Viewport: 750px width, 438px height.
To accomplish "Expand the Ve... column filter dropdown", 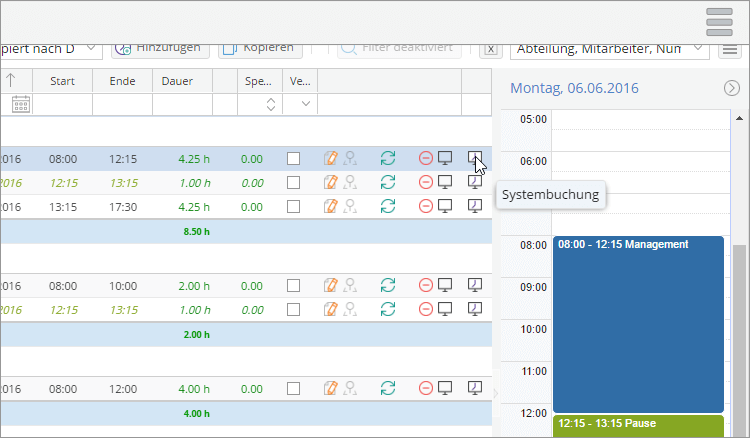I will coord(305,104).
